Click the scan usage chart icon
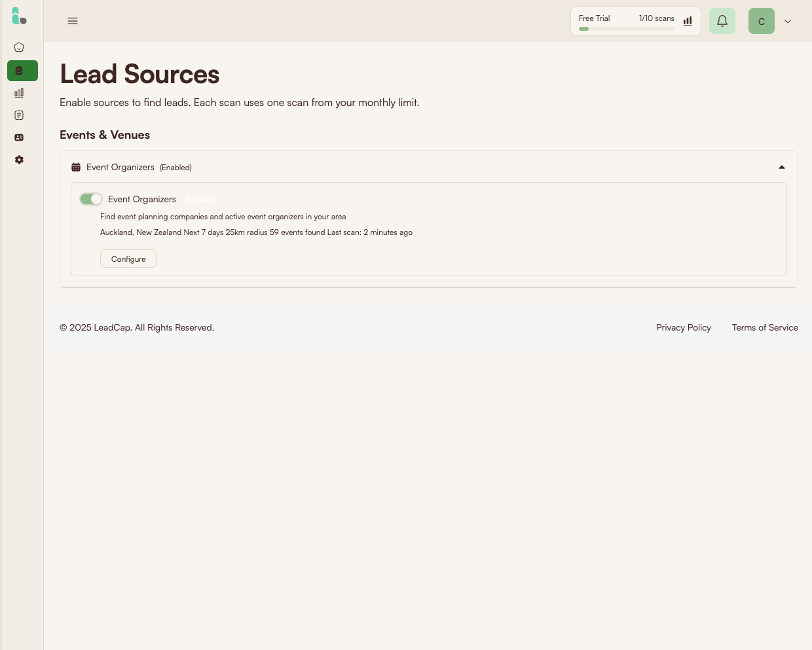This screenshot has width=812, height=650. 688,21
